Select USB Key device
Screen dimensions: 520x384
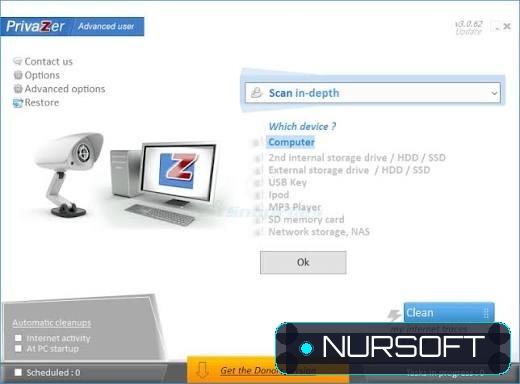click(x=287, y=182)
